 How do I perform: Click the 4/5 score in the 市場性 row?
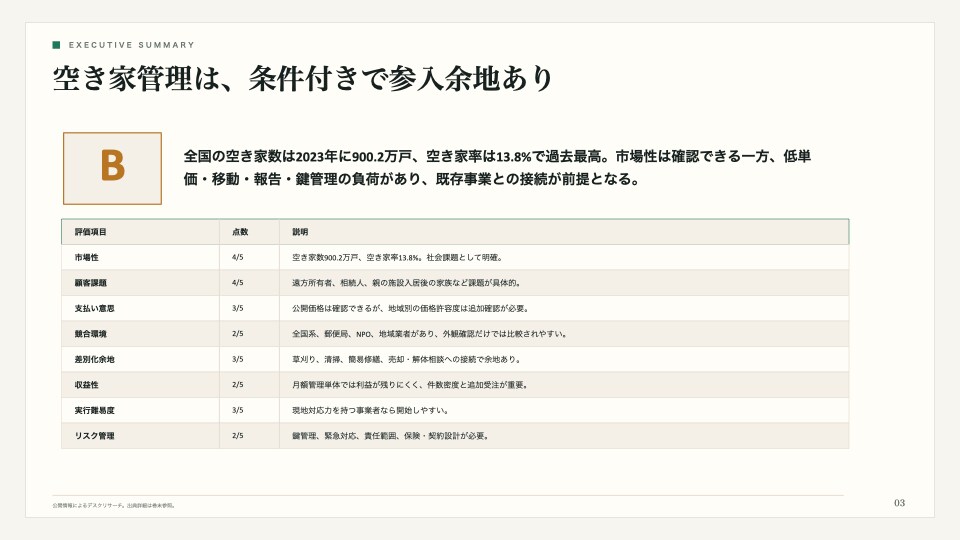pyautogui.click(x=238, y=258)
